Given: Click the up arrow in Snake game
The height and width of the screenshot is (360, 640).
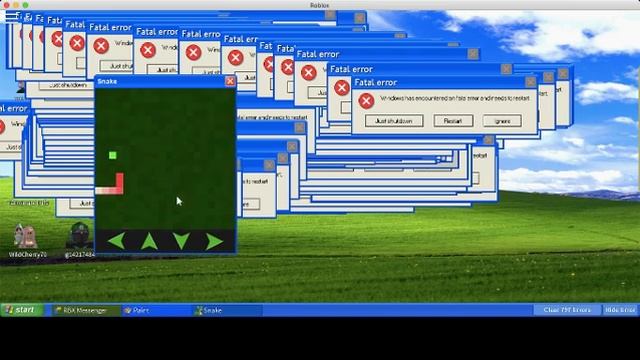Looking at the screenshot, I should click(x=149, y=241).
